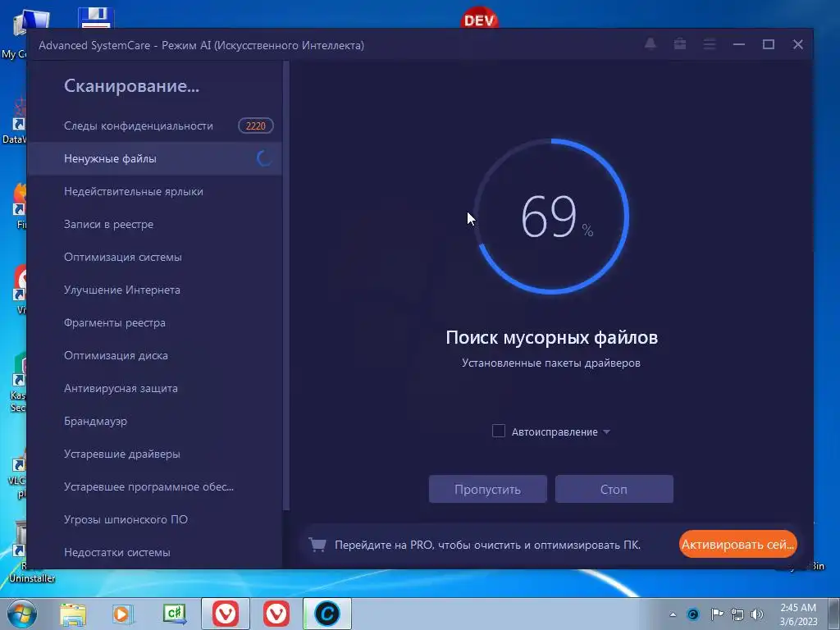This screenshot has width=840, height=630.
Task: Select Записи в реестре item
Action: tap(154, 224)
